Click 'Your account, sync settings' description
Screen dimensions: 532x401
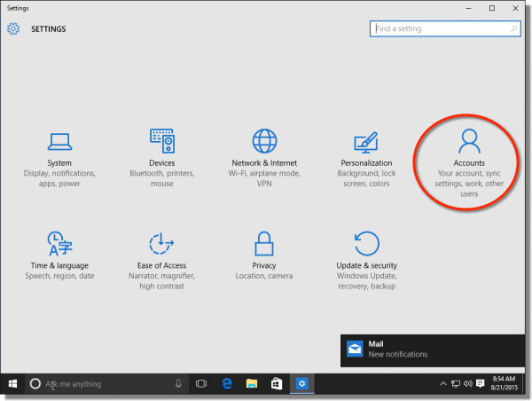(x=469, y=184)
